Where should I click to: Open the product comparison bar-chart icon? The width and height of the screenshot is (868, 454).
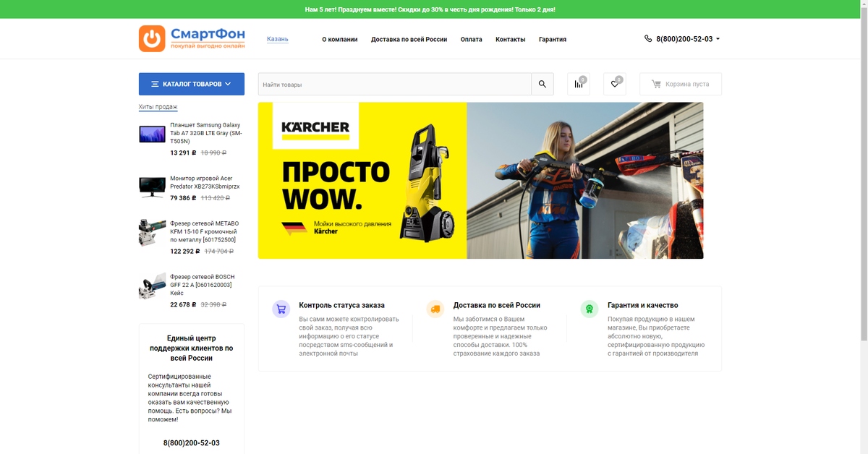(x=579, y=84)
